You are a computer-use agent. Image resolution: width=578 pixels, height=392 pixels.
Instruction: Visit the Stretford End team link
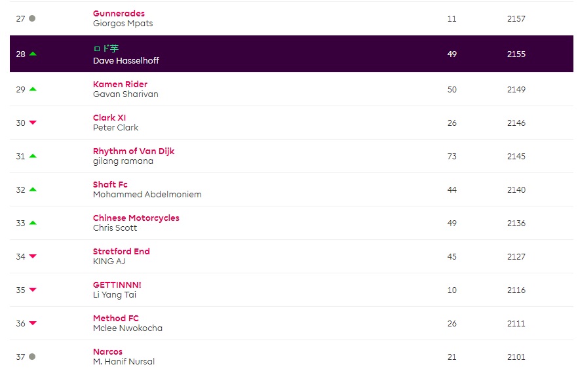(x=121, y=251)
